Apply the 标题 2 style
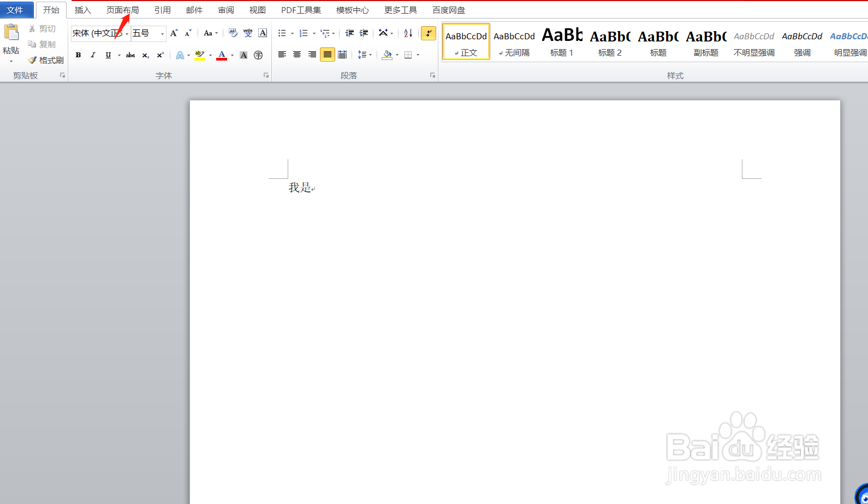The width and height of the screenshot is (868, 504). click(610, 41)
